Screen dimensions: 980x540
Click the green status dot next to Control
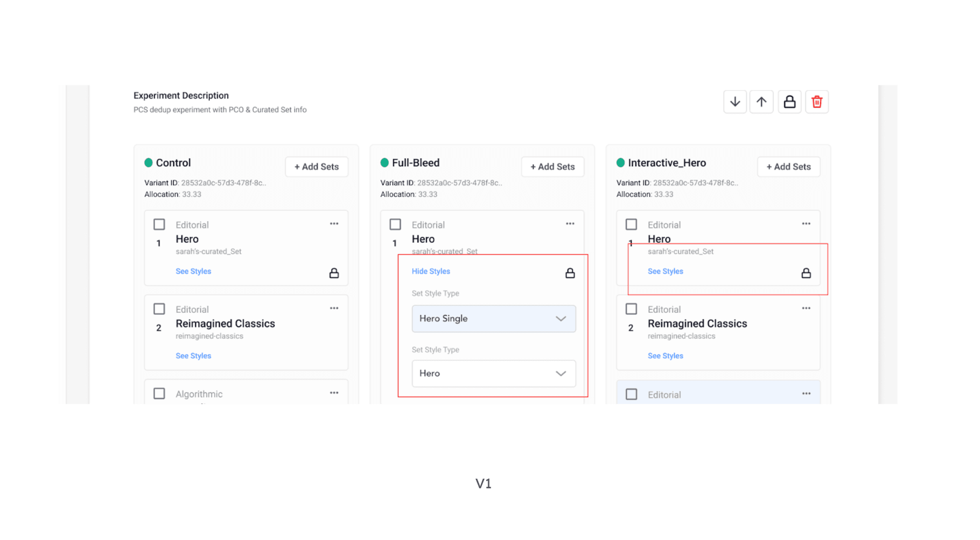149,162
